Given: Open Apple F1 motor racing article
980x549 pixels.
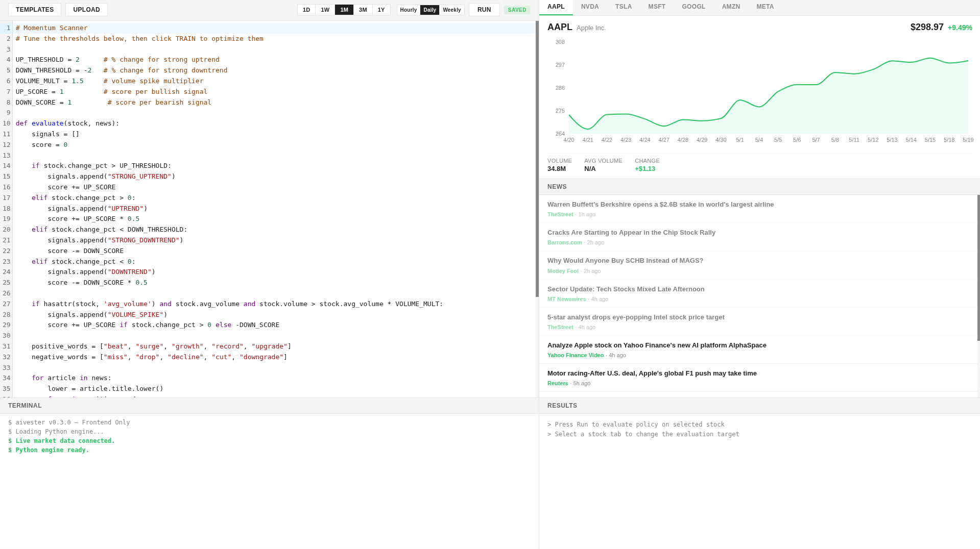Looking at the screenshot, I should click(x=758, y=378).
